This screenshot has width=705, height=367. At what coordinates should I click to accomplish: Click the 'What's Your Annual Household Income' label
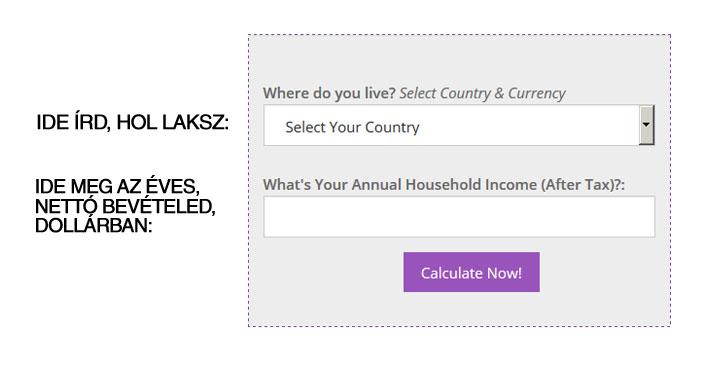(x=444, y=184)
